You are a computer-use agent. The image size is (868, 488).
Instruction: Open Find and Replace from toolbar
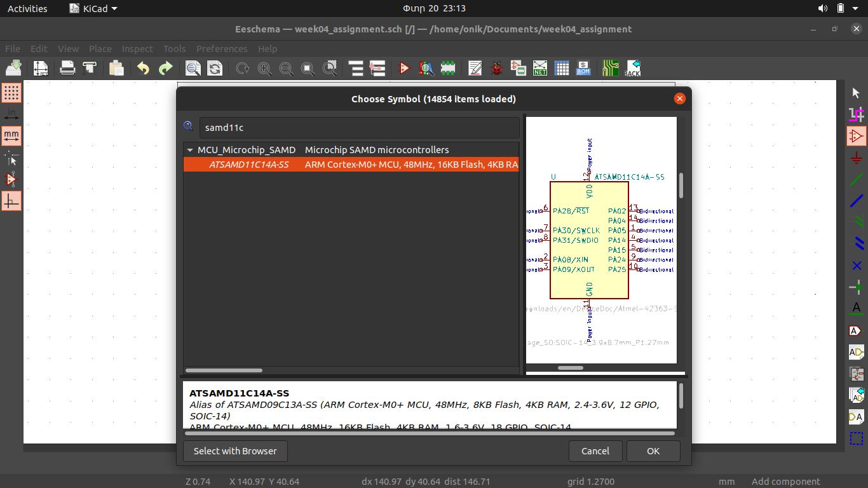click(215, 68)
